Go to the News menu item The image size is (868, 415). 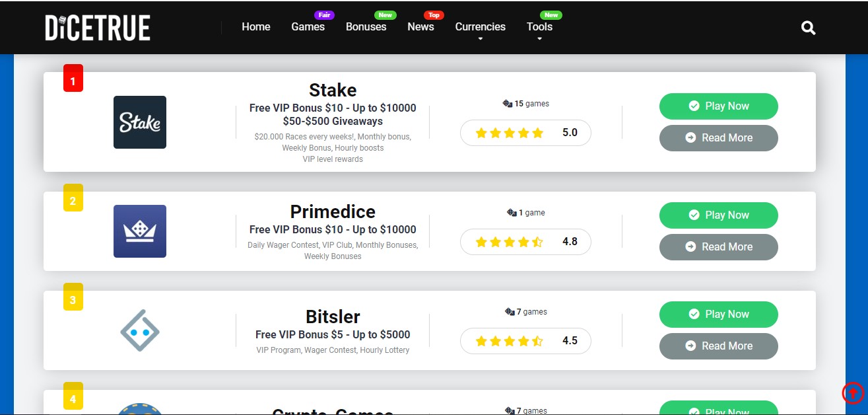(420, 27)
